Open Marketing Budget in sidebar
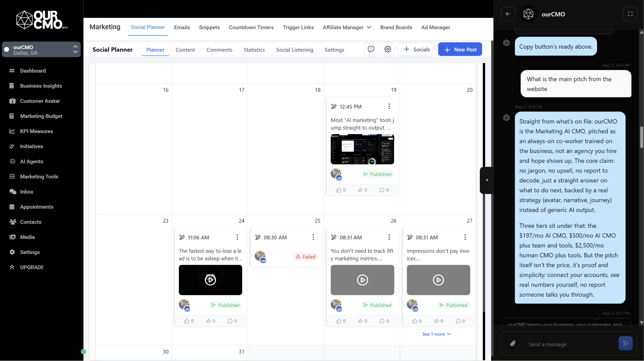This screenshot has height=361, width=644. [42, 116]
